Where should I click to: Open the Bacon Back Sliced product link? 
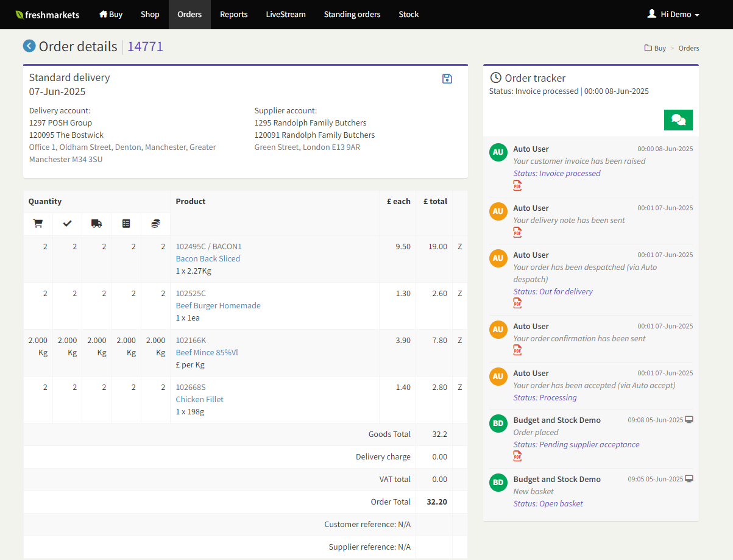208,258
